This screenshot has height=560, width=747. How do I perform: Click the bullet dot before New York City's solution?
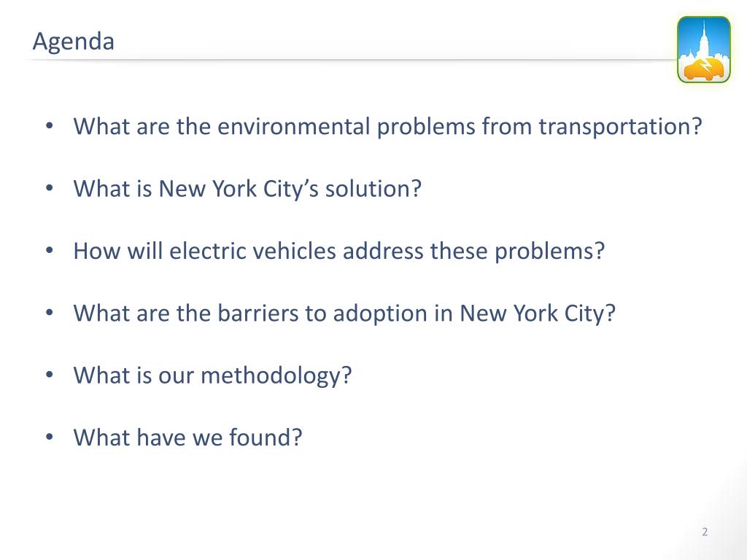click(49, 188)
